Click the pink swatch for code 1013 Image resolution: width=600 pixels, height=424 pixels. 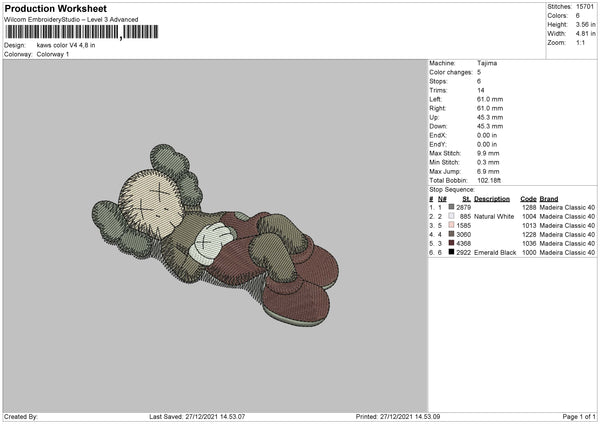(x=451, y=225)
